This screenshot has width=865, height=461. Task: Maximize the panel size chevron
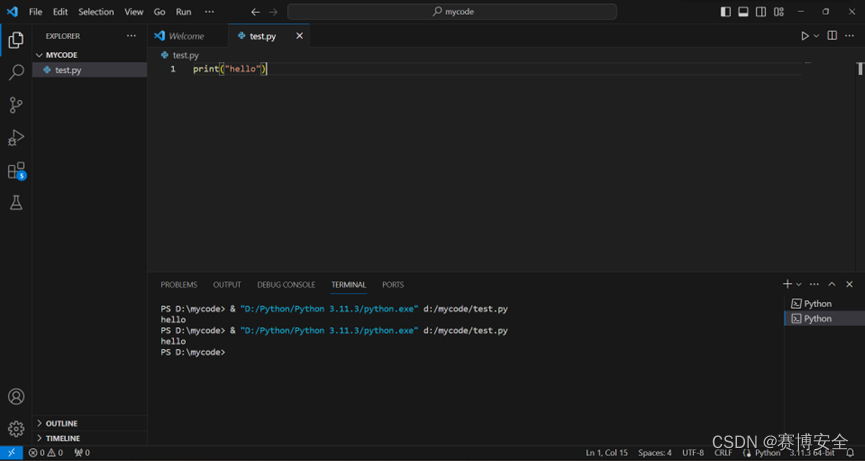coord(832,284)
